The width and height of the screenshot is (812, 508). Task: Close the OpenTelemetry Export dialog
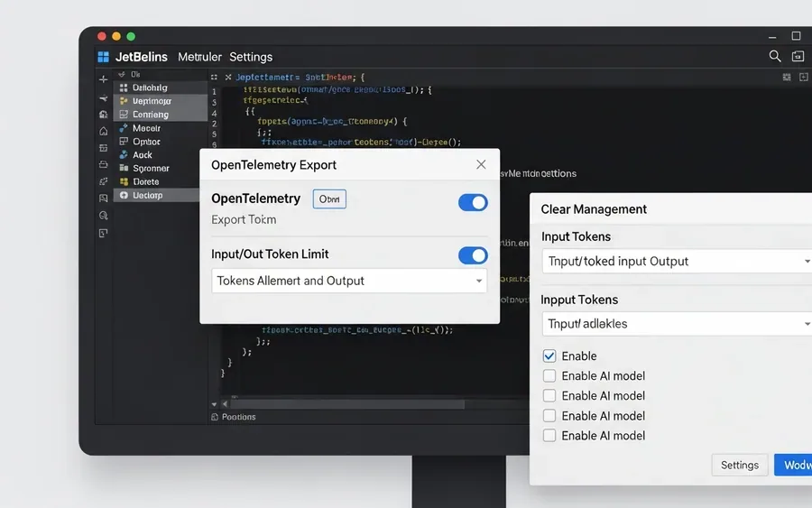click(x=481, y=164)
